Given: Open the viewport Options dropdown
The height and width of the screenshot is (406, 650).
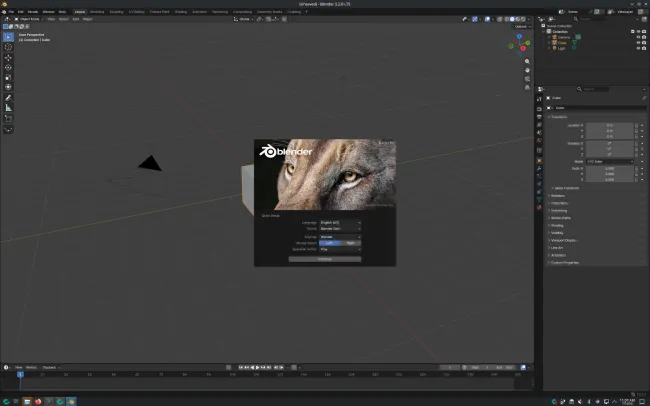Looking at the screenshot, I should click(x=522, y=27).
